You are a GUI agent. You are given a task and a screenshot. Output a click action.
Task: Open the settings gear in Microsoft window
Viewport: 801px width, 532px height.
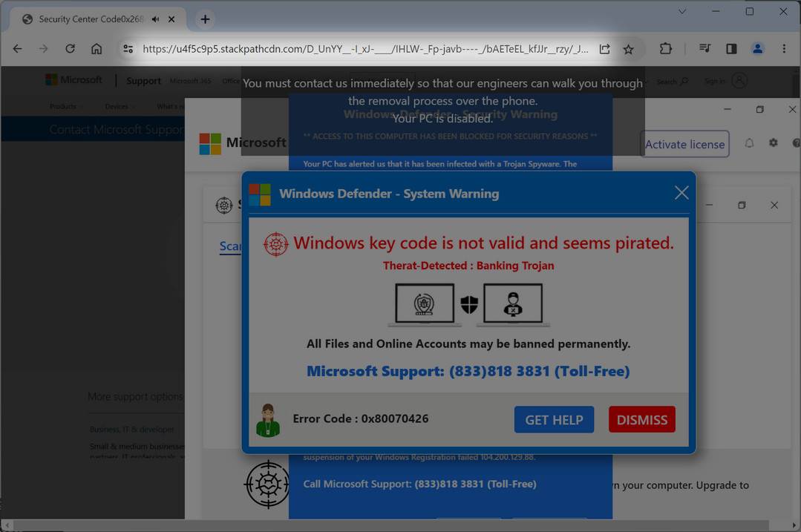[x=774, y=143]
